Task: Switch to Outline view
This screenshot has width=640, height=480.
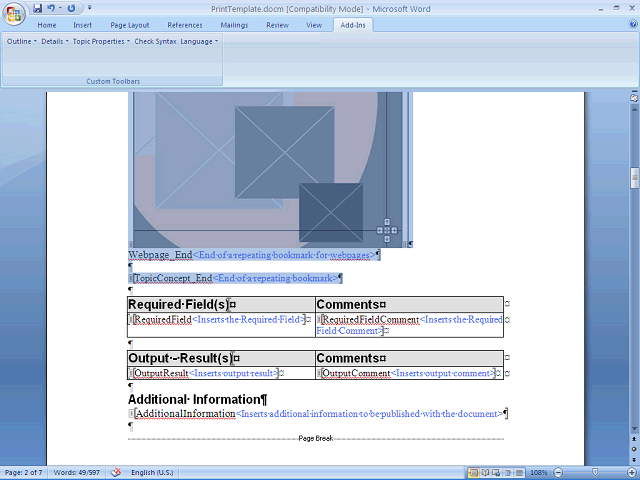Action: coord(508,473)
